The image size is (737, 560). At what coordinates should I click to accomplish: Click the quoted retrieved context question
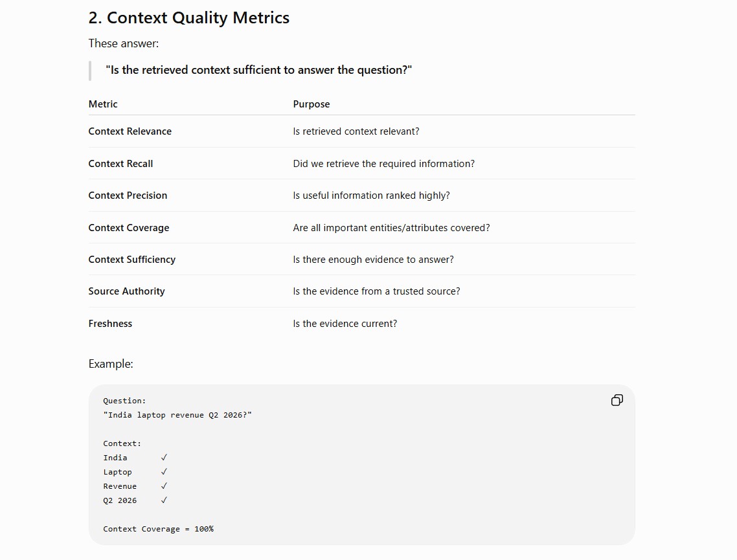[259, 70]
